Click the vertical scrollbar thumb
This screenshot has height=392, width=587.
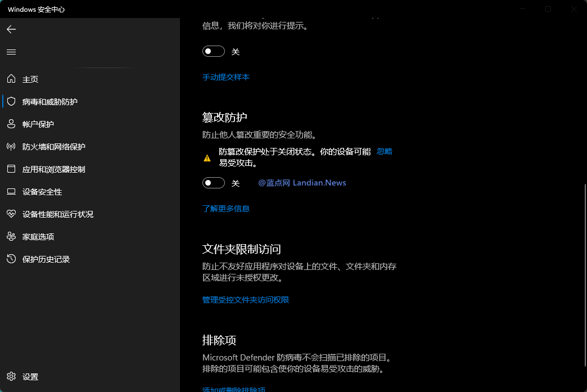[585, 275]
